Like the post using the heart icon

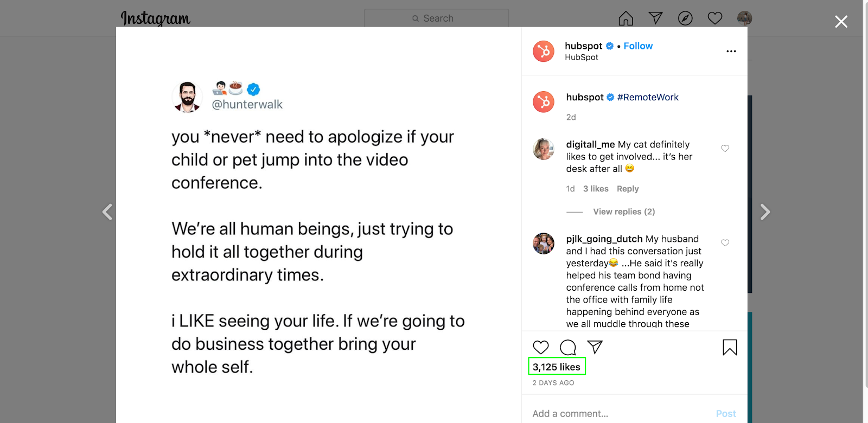click(540, 347)
